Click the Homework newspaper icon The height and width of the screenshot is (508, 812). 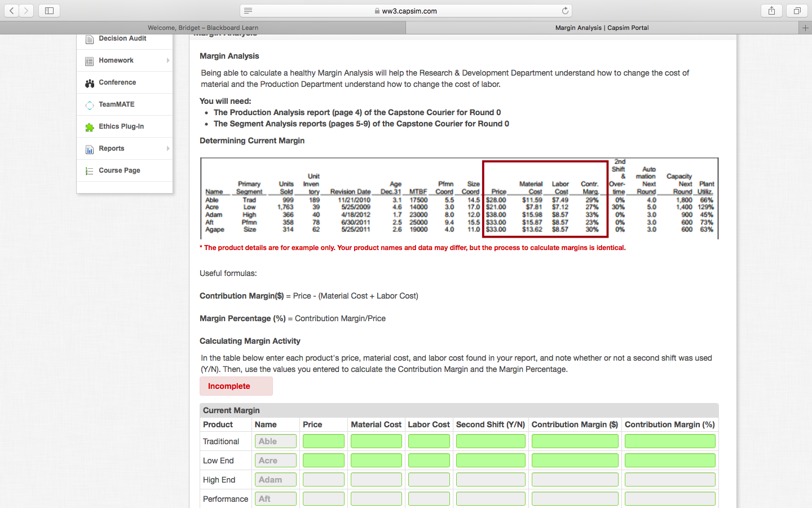pyautogui.click(x=90, y=60)
